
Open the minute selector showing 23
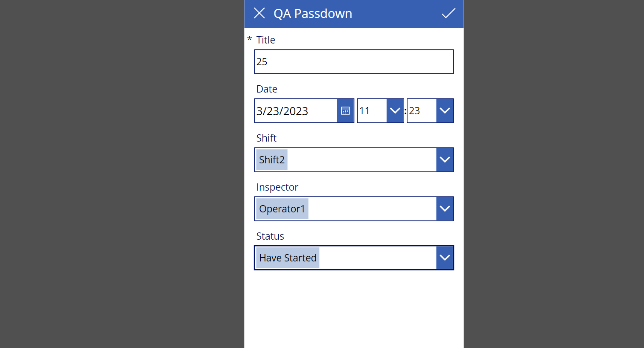coord(420,110)
